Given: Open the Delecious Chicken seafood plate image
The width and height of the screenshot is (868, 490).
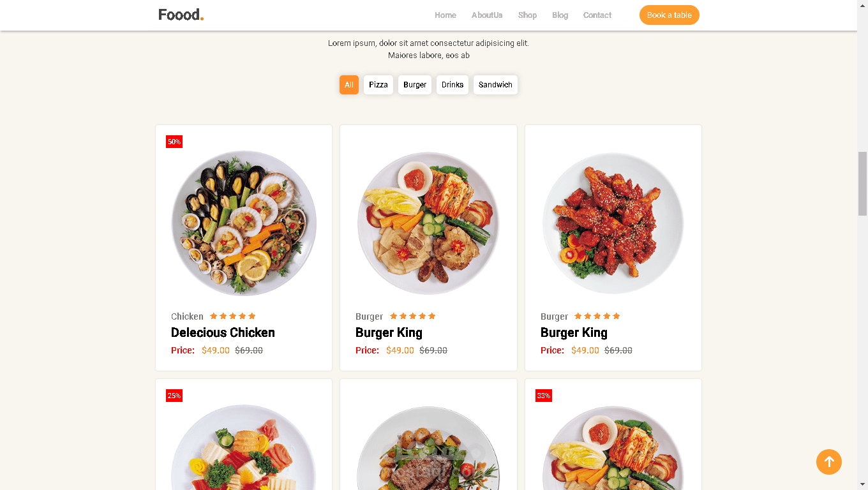Looking at the screenshot, I should coord(244,223).
